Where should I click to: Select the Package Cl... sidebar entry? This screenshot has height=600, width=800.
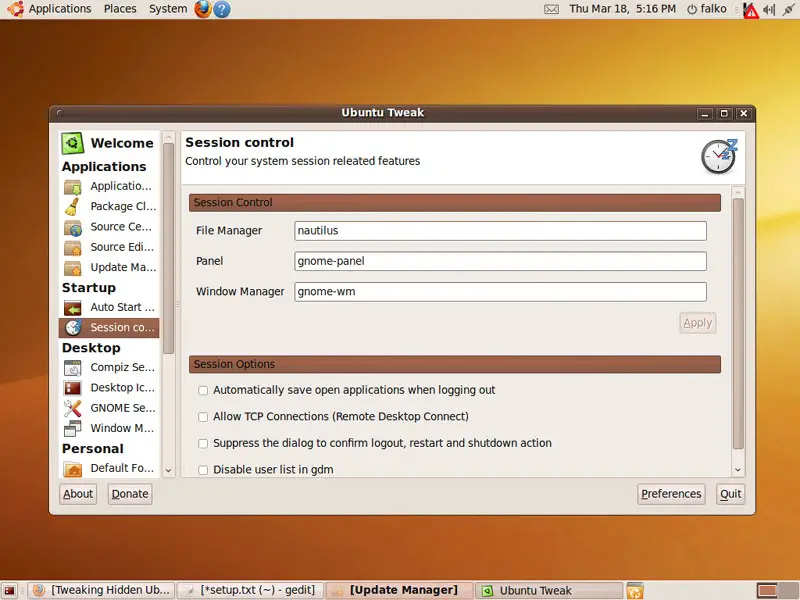[109, 207]
